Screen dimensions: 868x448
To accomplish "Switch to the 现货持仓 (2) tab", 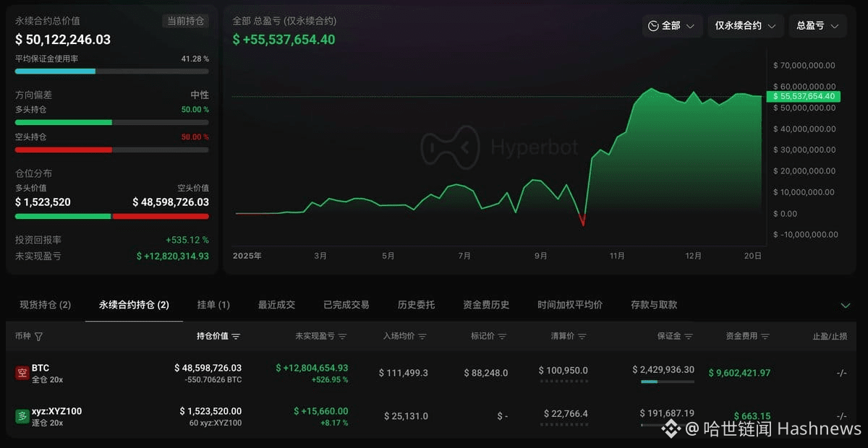I will click(46, 305).
